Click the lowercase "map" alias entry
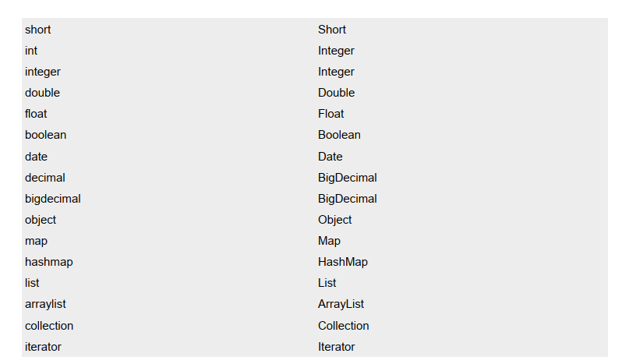The height and width of the screenshot is (364, 629). (36, 241)
